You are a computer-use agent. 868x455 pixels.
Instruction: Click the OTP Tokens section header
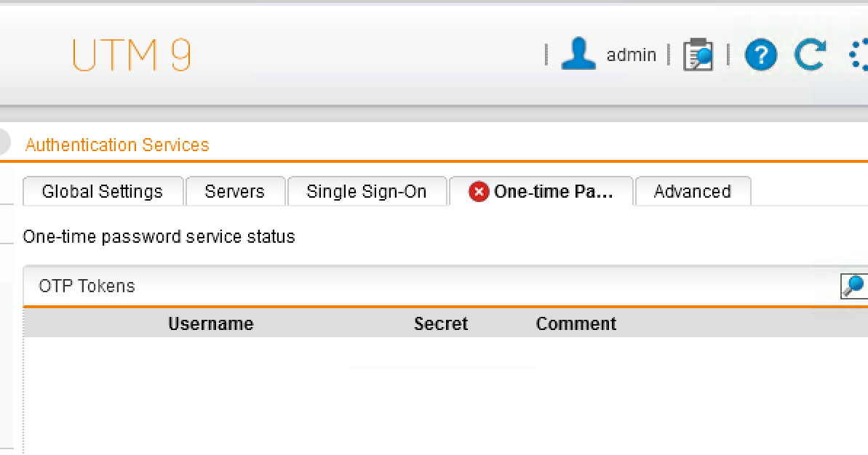coord(87,286)
